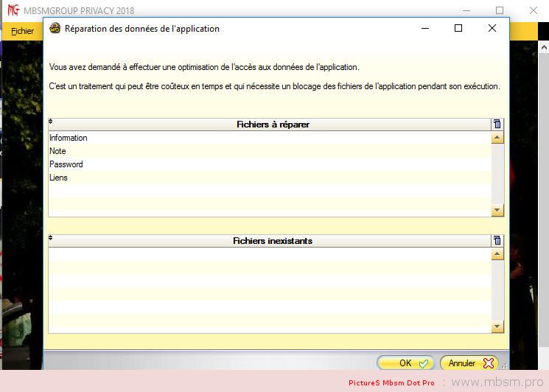Minimize the Réparation des données dialog

click(425, 29)
